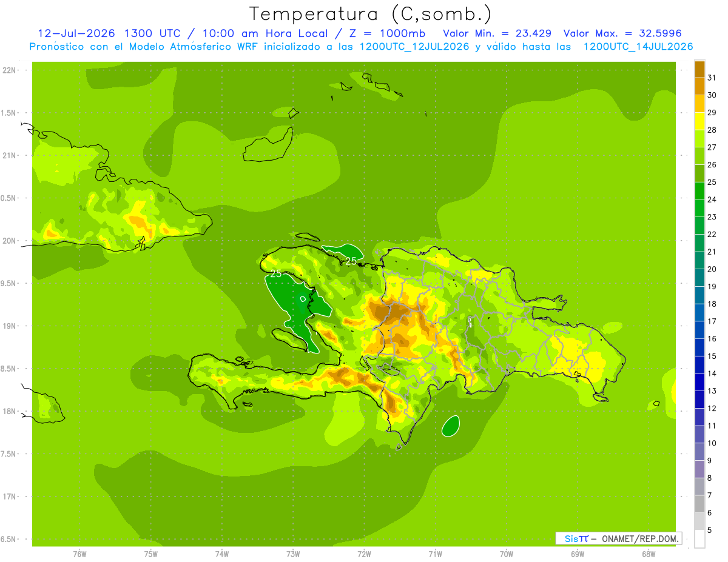
Task: Click the 28 legend scale label
Action: (712, 130)
